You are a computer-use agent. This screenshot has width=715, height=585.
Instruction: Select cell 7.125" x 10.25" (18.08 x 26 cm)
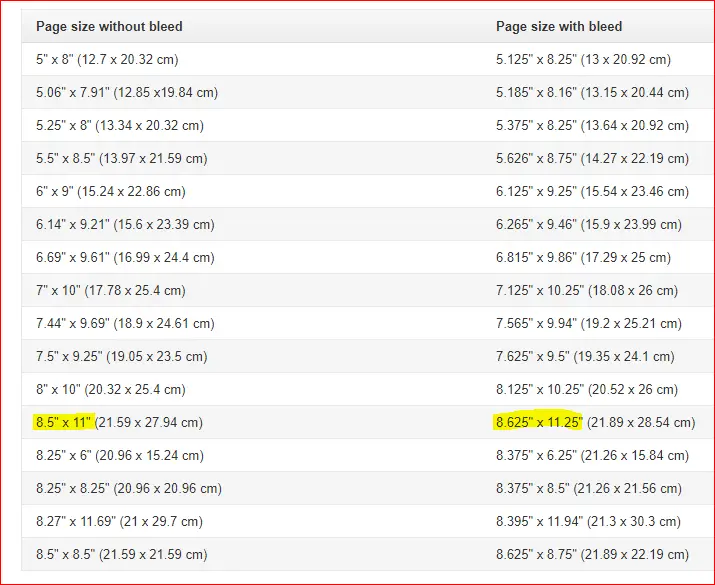(587, 290)
